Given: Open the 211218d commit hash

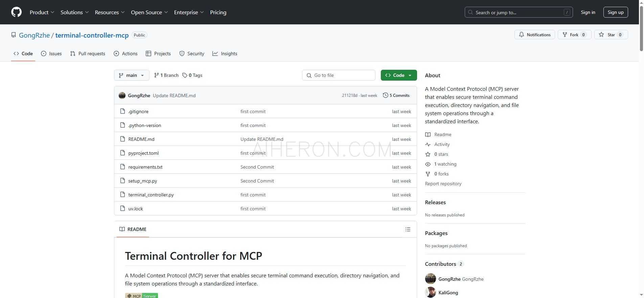Looking at the screenshot, I should click(349, 95).
